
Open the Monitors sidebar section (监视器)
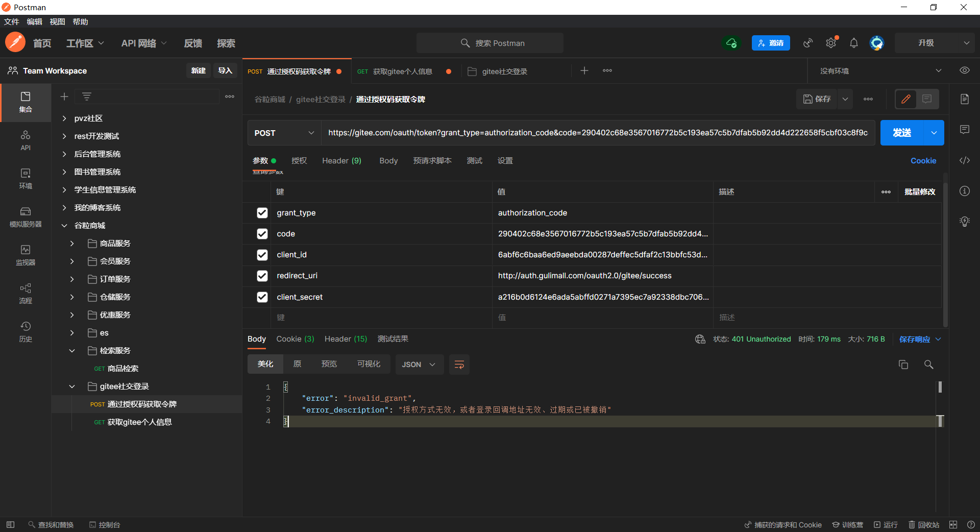coord(26,255)
